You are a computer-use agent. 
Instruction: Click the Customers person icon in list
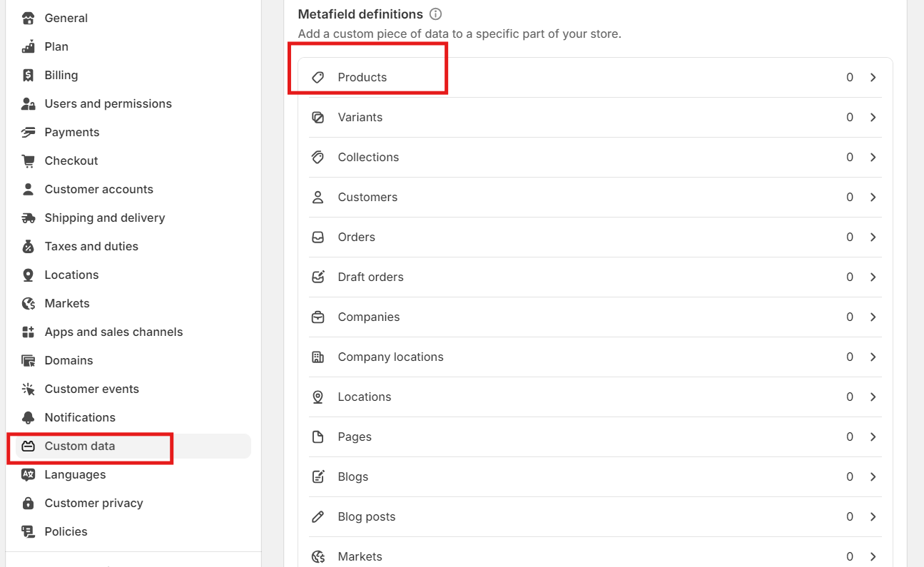click(318, 197)
